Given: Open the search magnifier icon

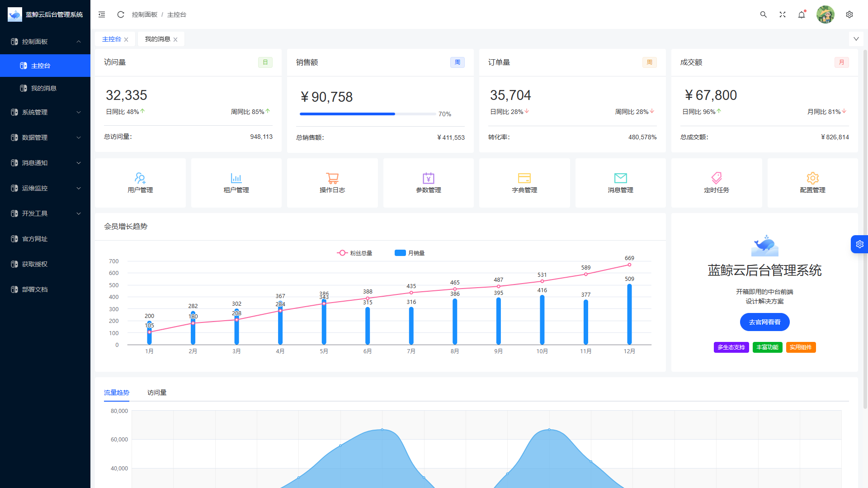Looking at the screenshot, I should [763, 14].
